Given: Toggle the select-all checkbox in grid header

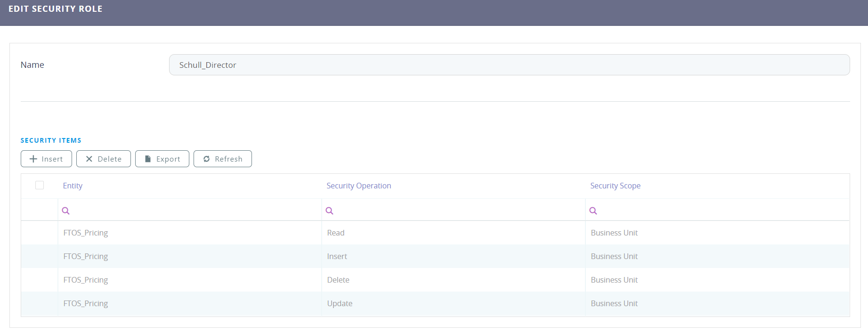Looking at the screenshot, I should click(40, 185).
